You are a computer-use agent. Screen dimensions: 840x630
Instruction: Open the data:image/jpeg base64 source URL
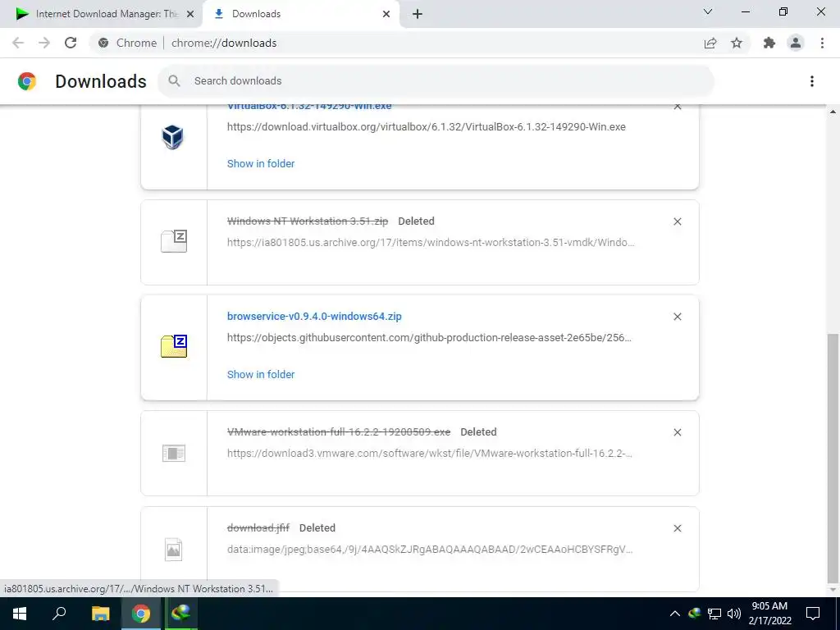(x=430, y=550)
